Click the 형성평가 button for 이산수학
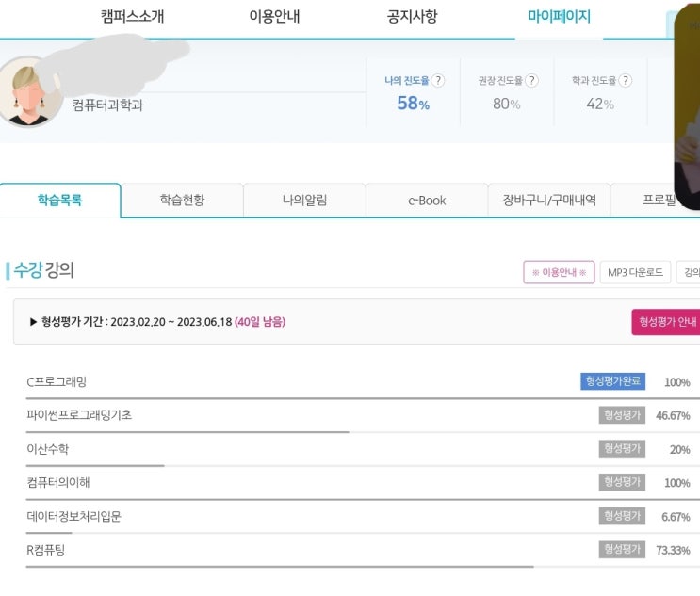 coord(622,449)
